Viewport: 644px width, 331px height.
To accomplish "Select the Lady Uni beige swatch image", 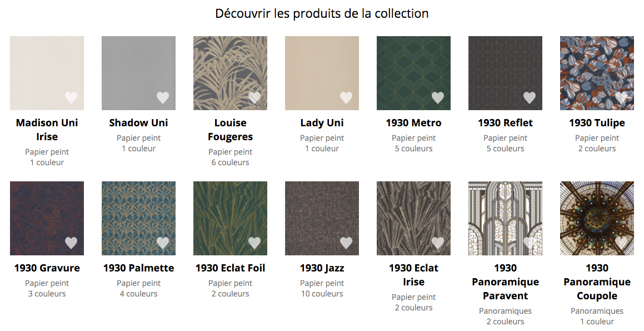I will click(x=322, y=73).
